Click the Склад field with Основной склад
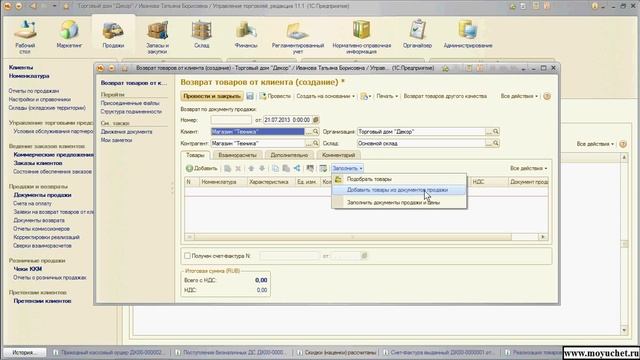Image resolution: width=640 pixels, height=360 pixels. pos(421,143)
